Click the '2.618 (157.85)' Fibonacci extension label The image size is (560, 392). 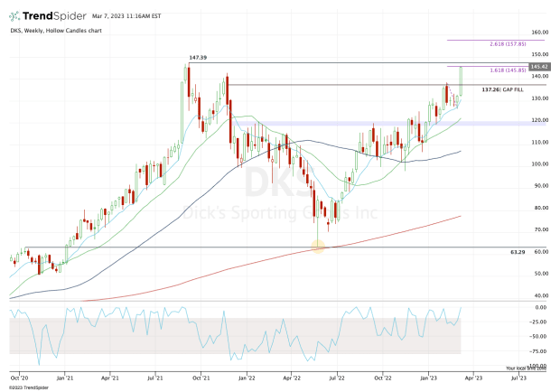point(508,44)
